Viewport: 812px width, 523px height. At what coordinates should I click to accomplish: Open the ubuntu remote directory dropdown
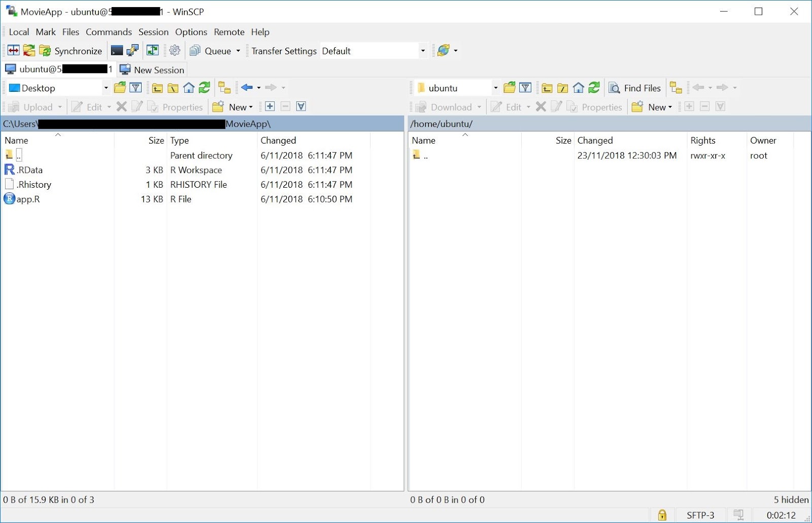[x=495, y=87]
